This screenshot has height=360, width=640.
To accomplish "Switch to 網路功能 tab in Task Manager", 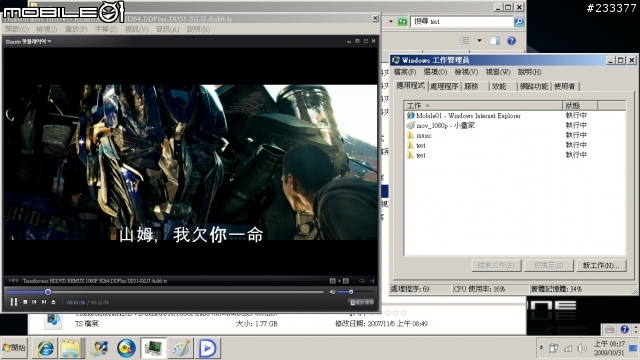I will pyautogui.click(x=534, y=86).
